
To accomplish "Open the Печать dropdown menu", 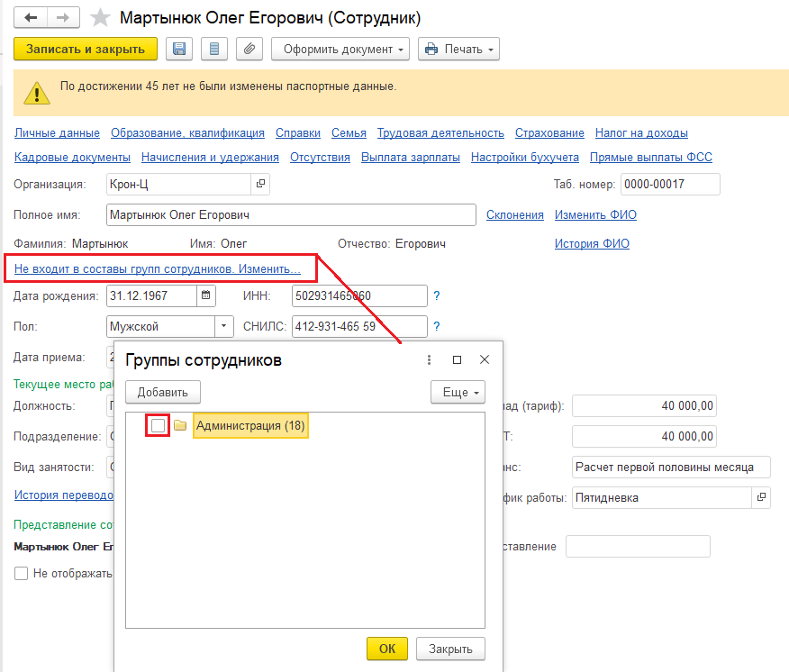I will (x=459, y=49).
